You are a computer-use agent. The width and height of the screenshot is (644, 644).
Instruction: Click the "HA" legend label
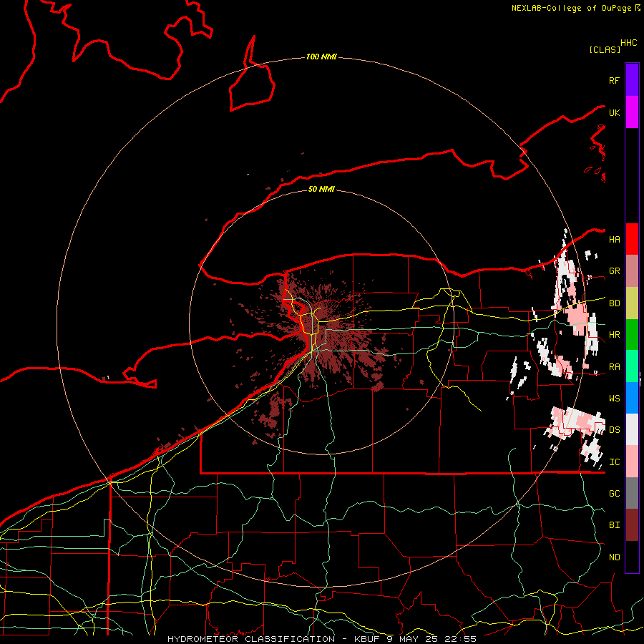tap(614, 240)
